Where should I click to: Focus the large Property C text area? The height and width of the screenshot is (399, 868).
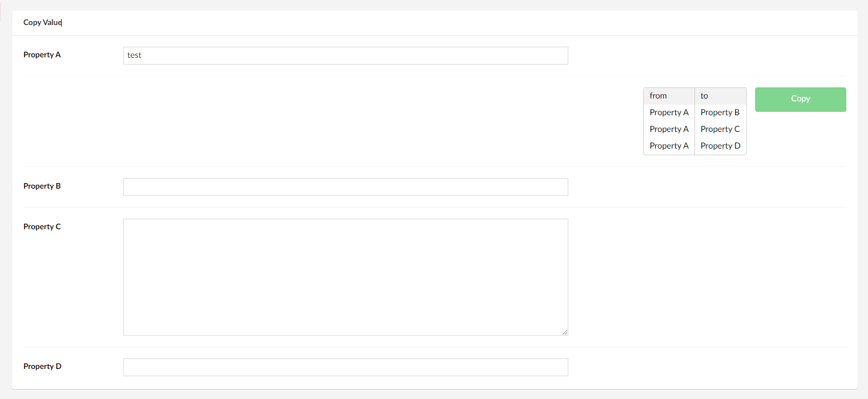(345, 277)
